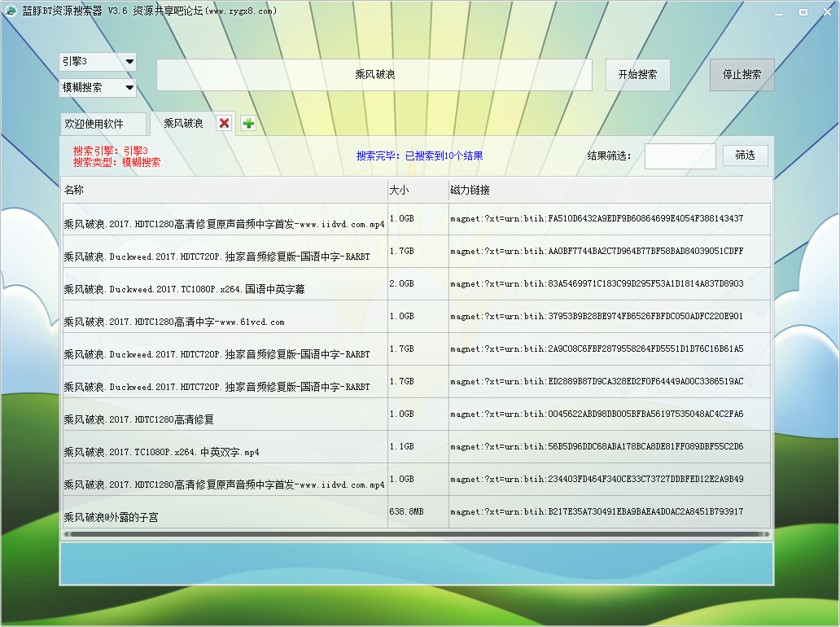Click the red 搜索引擎: 引擎3 label
The image size is (840, 627).
pyautogui.click(x=111, y=151)
